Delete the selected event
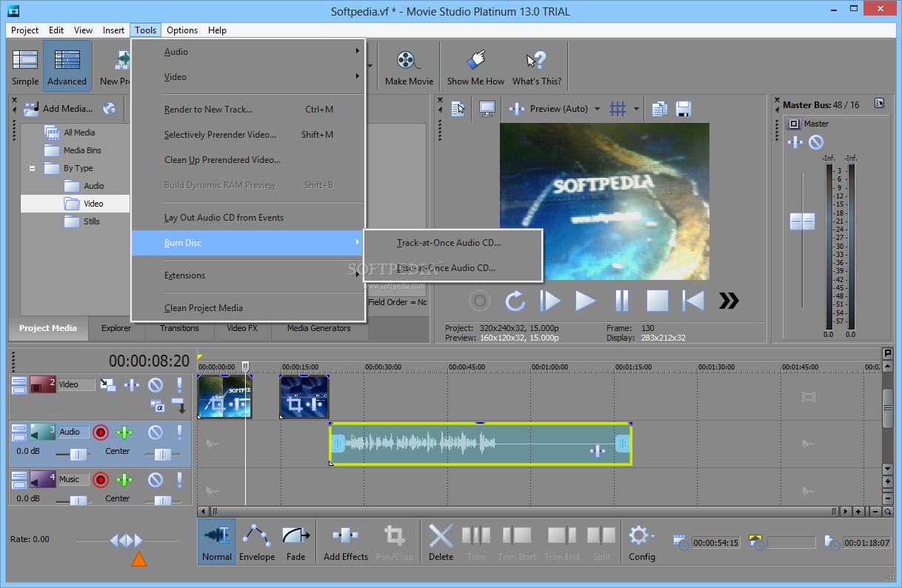Viewport: 902px width, 588px height. click(441, 541)
